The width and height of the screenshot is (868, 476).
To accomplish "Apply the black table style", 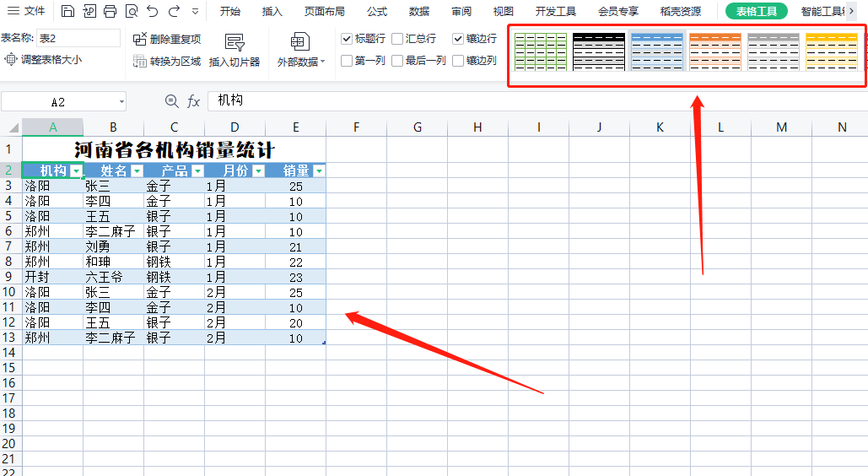I will click(599, 51).
